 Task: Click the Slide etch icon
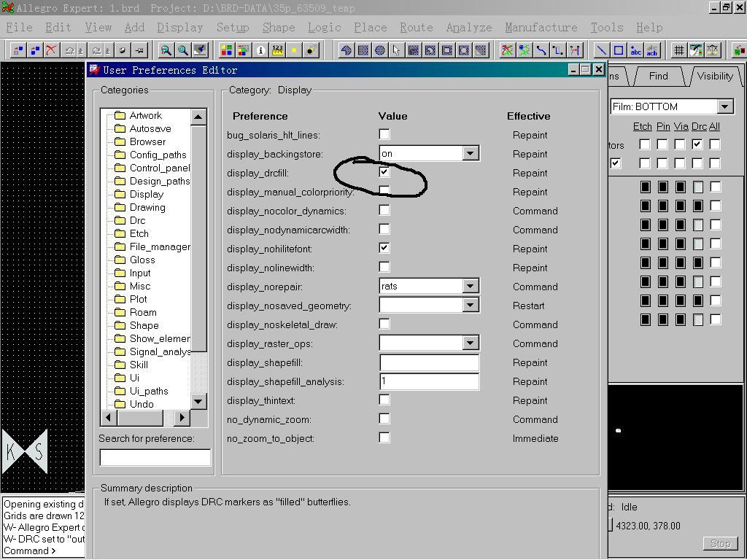[x=558, y=50]
